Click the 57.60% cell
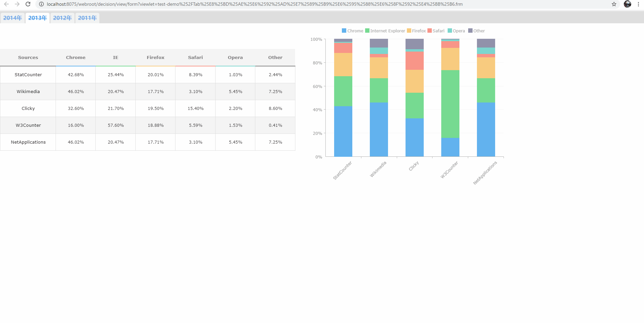Image resolution: width=644 pixels, height=323 pixels. tap(116, 125)
